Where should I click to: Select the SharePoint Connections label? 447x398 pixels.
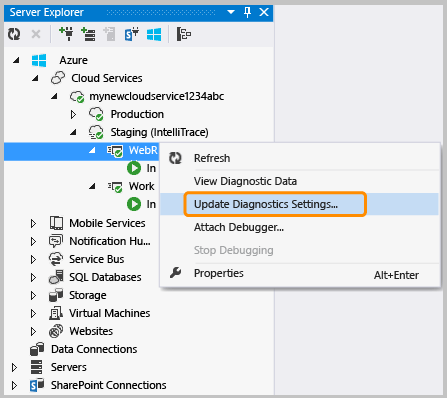[x=108, y=385]
